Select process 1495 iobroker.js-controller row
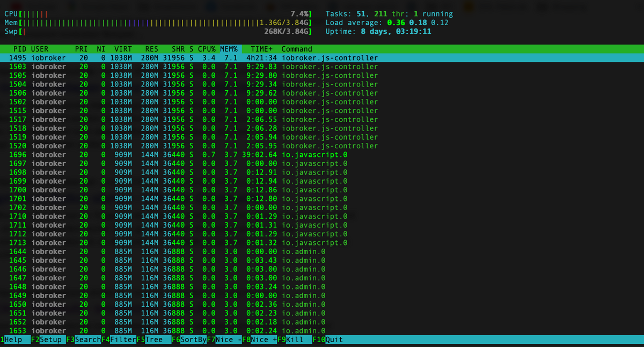This screenshot has height=347, width=644. point(322,58)
